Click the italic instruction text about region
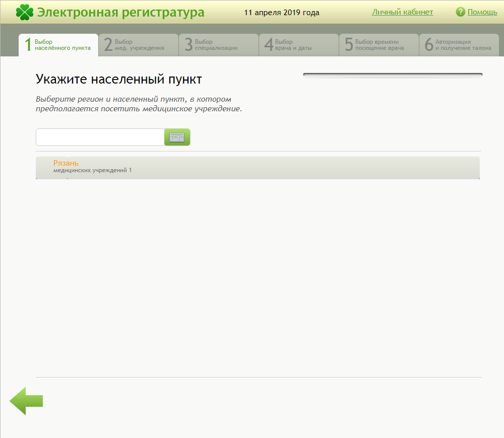 pyautogui.click(x=139, y=104)
